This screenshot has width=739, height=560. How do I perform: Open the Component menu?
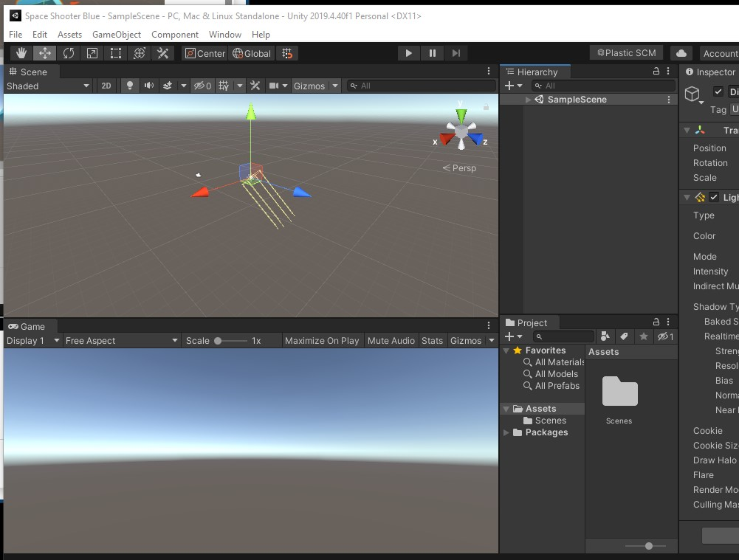pos(175,35)
